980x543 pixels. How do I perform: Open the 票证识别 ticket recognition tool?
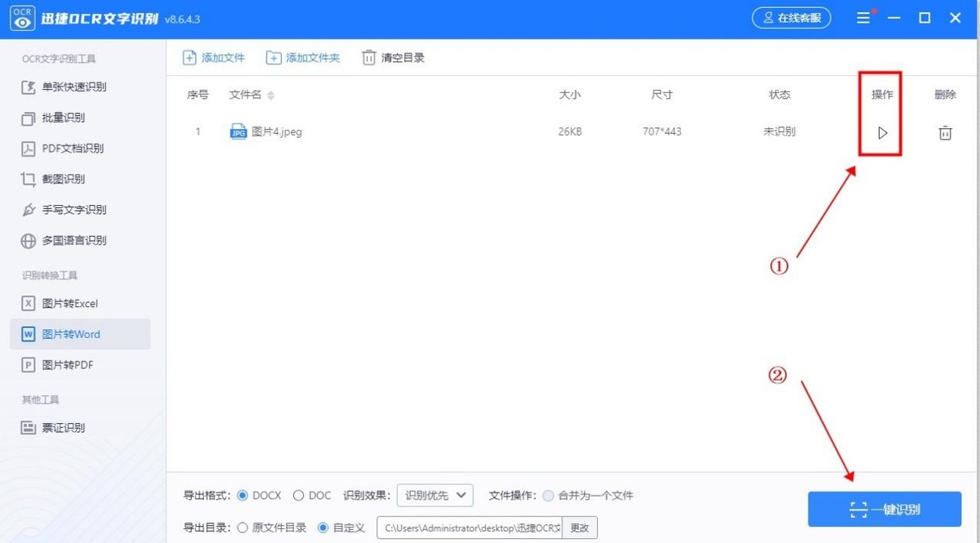coord(61,427)
